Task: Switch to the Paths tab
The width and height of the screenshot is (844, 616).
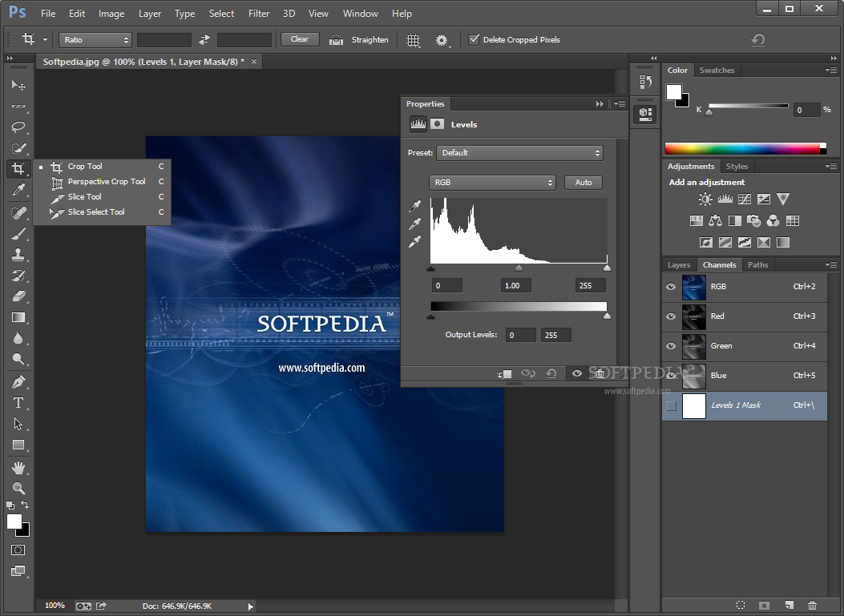Action: 758,264
